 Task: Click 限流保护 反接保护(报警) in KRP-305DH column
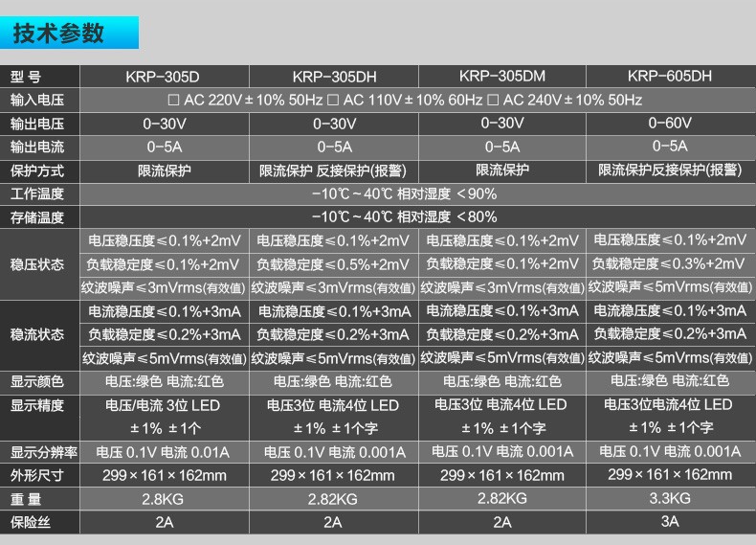click(x=334, y=170)
